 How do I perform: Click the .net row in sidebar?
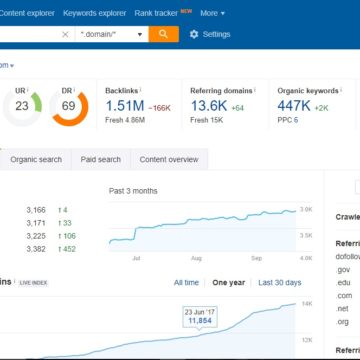coord(342,309)
